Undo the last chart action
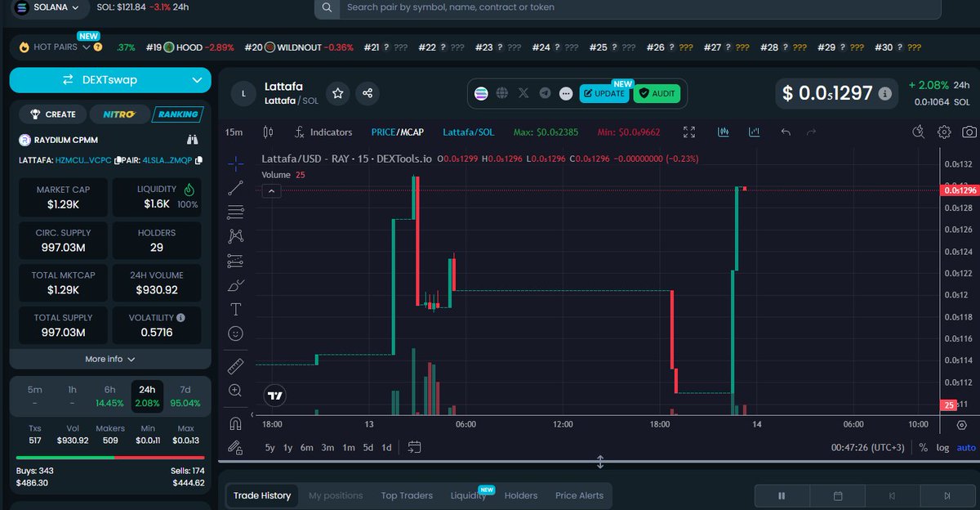This screenshot has width=980, height=510. tap(786, 132)
